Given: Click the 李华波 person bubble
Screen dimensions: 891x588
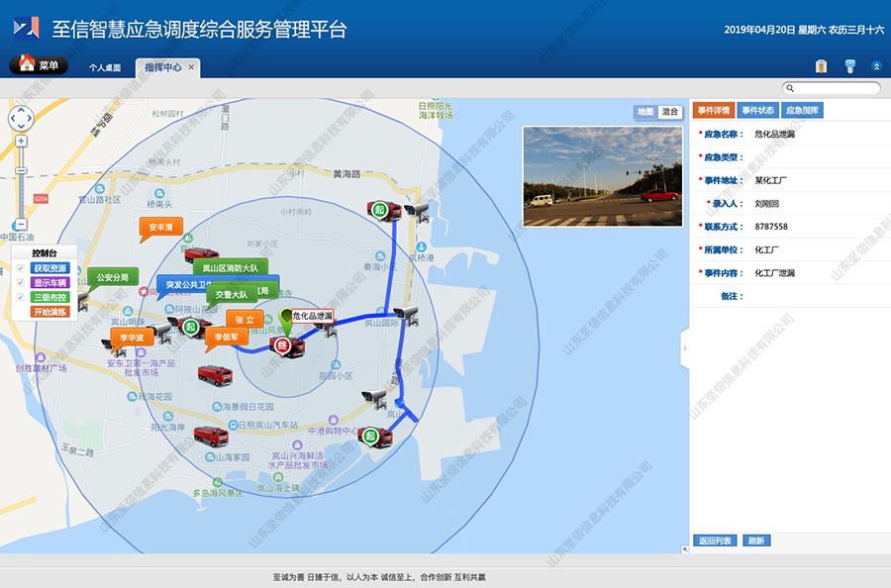Looking at the screenshot, I should (132, 338).
